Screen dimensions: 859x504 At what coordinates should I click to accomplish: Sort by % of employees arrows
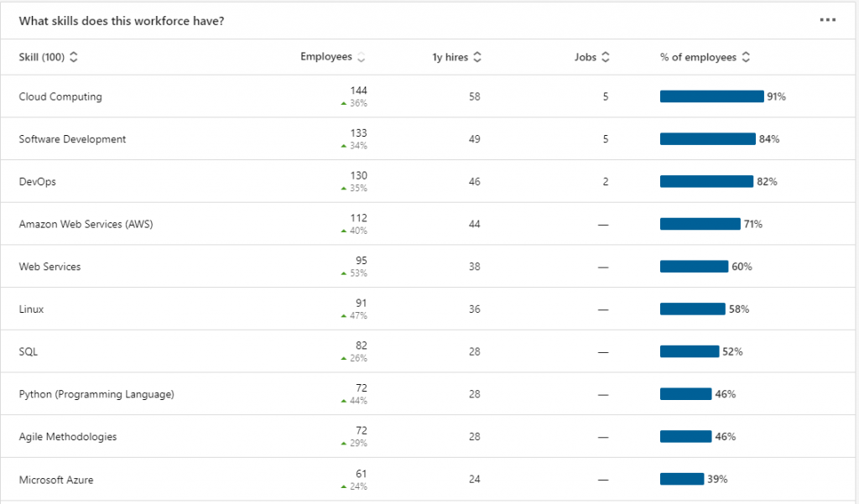pyautogui.click(x=746, y=57)
